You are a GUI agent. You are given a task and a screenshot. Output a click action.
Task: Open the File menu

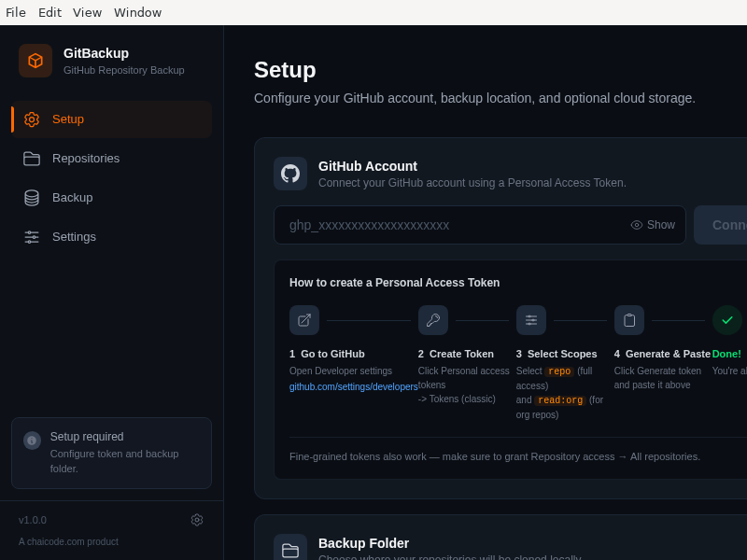tap(16, 12)
